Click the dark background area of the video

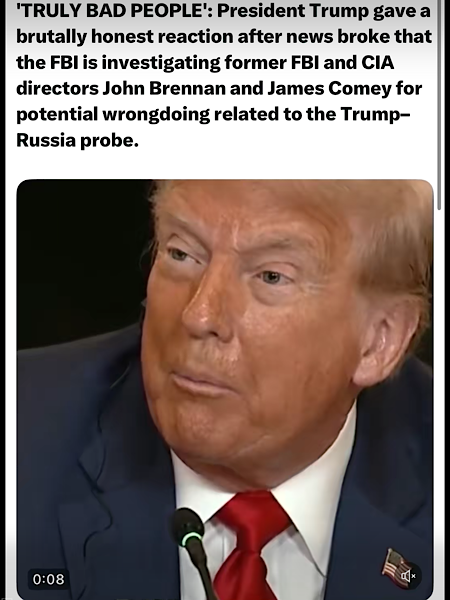coord(77,260)
